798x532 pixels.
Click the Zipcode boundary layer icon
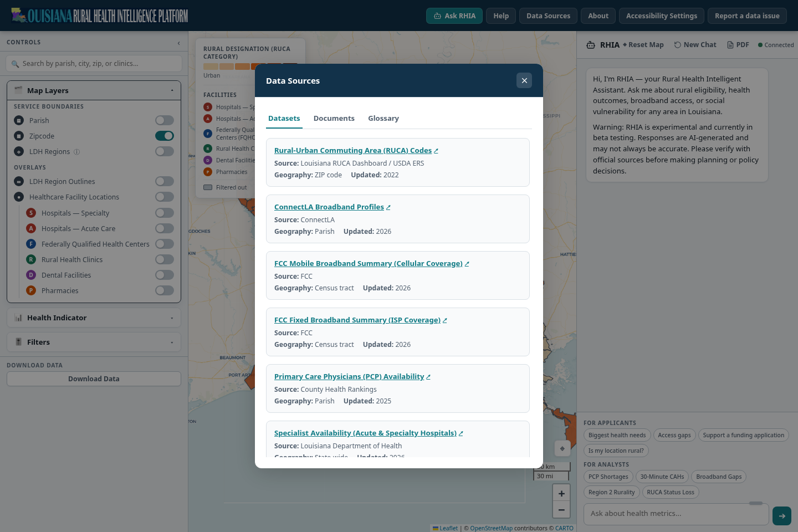[19, 136]
